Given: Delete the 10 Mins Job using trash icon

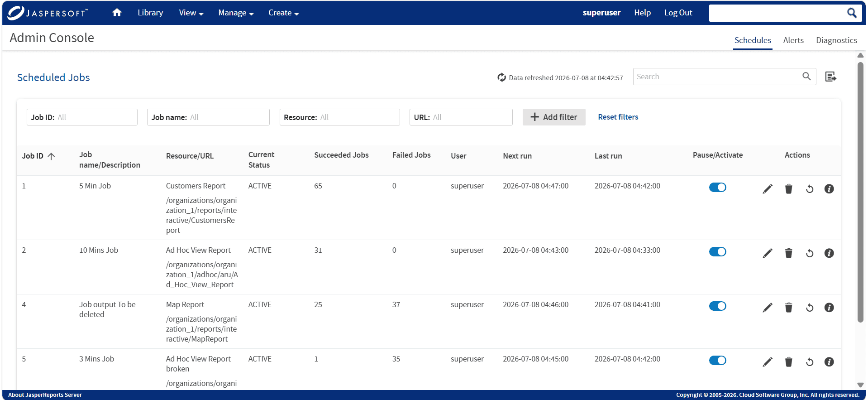Looking at the screenshot, I should coord(788,253).
